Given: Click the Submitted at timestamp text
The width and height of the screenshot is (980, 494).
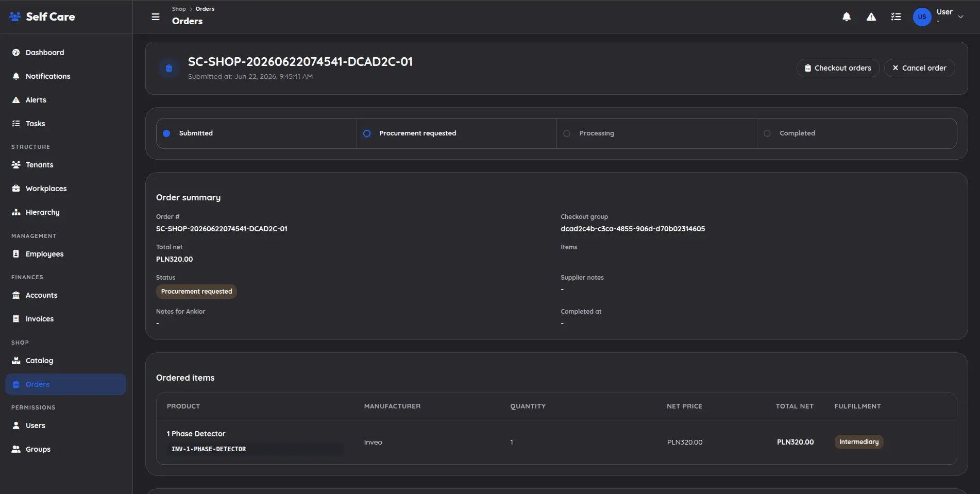Looking at the screenshot, I should tap(250, 77).
